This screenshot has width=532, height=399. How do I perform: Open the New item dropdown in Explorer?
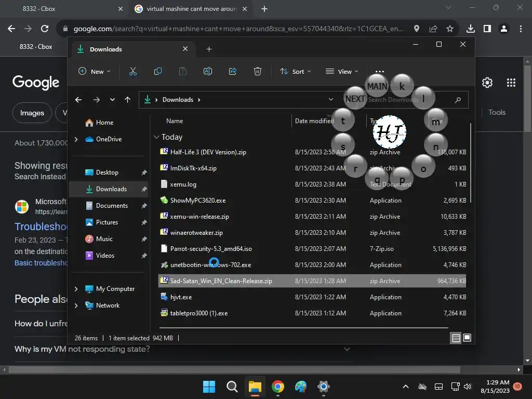(95, 71)
